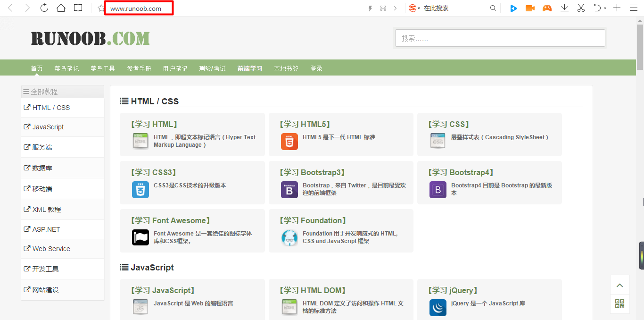Click the Bootstrap4 purple B icon
The width and height of the screenshot is (644, 320).
pyautogui.click(x=438, y=190)
